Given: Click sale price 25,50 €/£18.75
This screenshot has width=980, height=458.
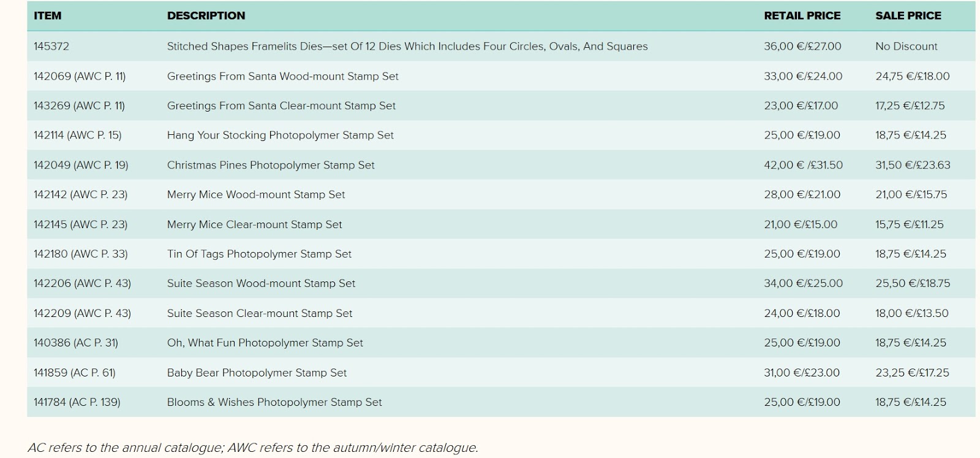Looking at the screenshot, I should pos(913,283).
